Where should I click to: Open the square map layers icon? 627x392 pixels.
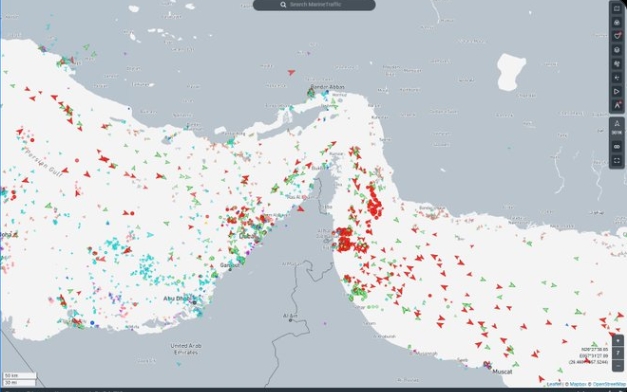(x=617, y=9)
